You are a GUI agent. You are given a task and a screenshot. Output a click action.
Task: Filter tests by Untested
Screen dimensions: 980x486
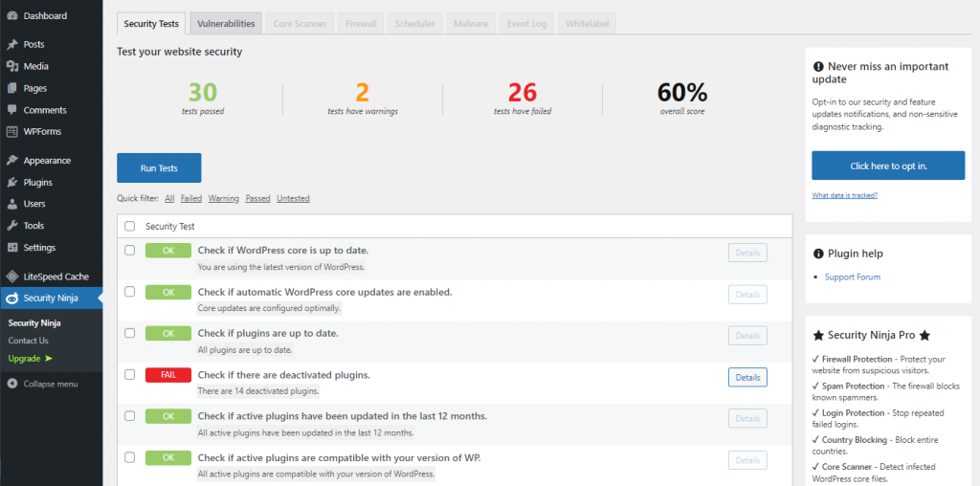pos(293,199)
